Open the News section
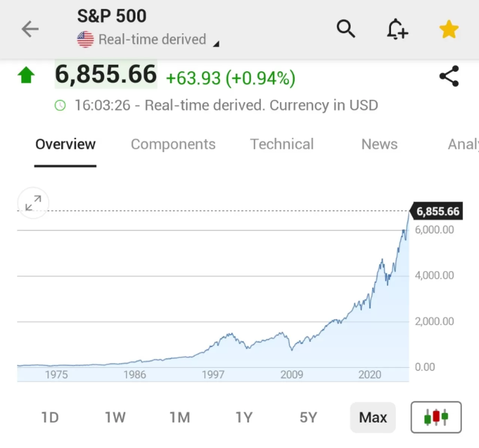479x448 pixels. pos(379,144)
